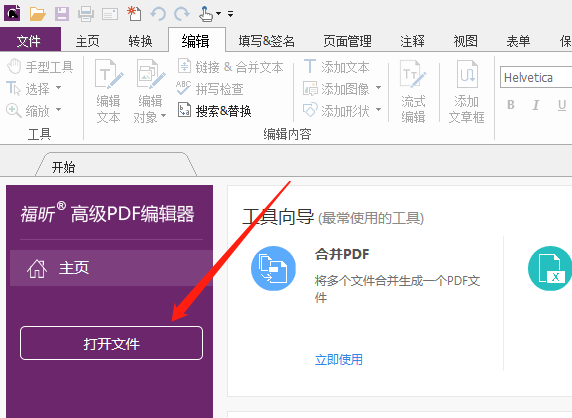Click the 立即使用 link under 合并PDF
Image resolution: width=572 pixels, height=418 pixels.
(x=339, y=360)
